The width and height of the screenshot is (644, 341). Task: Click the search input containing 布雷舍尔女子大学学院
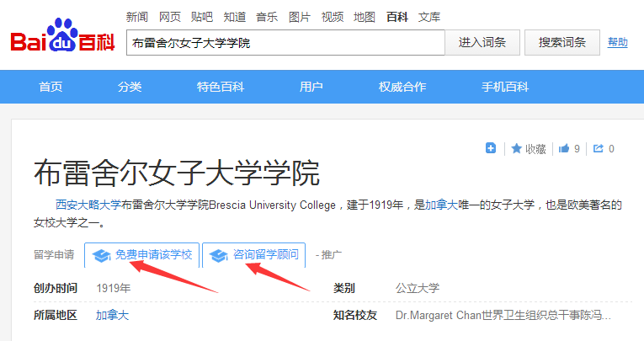pos(285,42)
